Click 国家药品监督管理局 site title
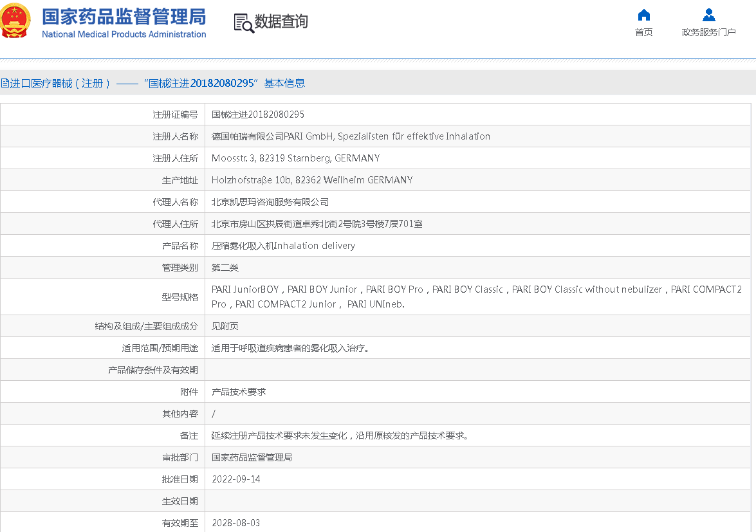 point(124,17)
